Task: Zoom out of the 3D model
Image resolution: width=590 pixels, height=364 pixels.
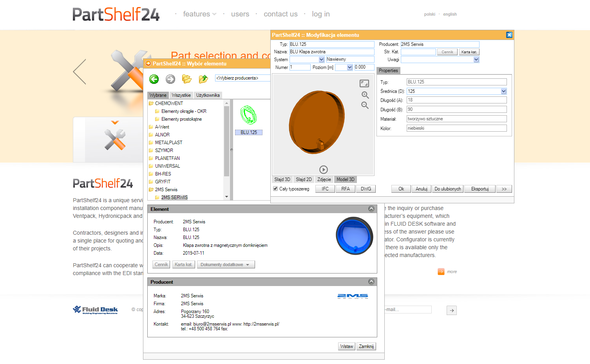Action: click(x=365, y=105)
